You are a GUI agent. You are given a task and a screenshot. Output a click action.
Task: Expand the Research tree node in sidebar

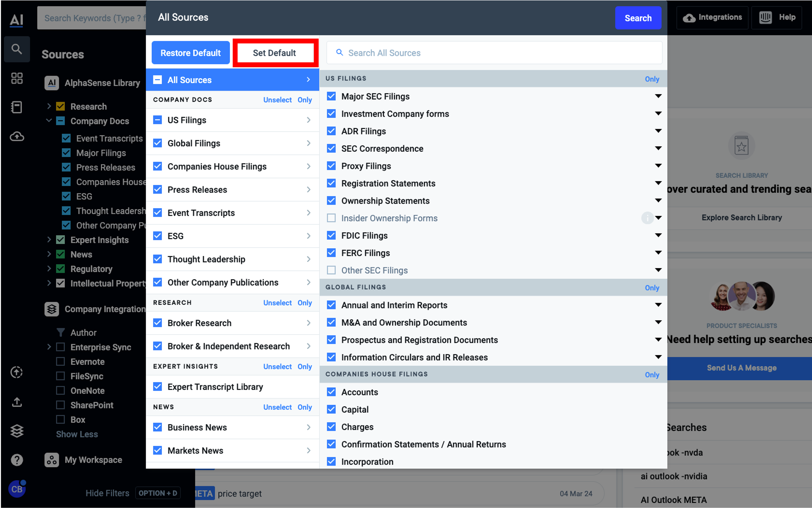tap(49, 106)
